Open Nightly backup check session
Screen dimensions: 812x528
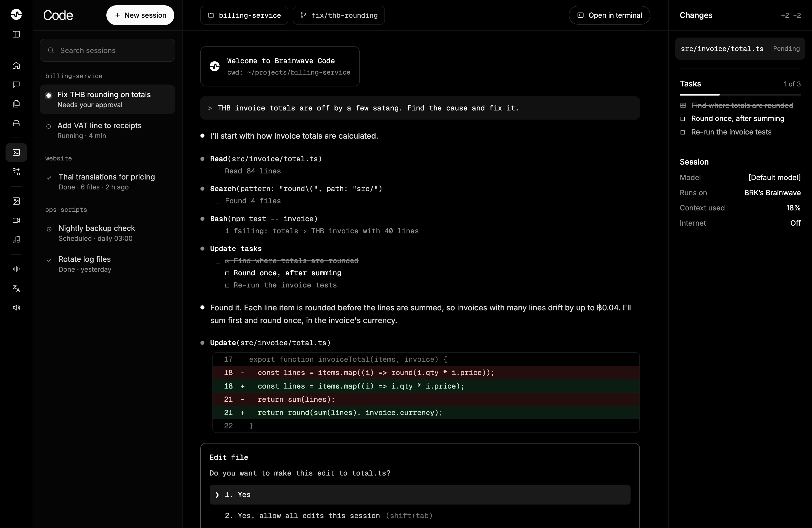(x=107, y=233)
